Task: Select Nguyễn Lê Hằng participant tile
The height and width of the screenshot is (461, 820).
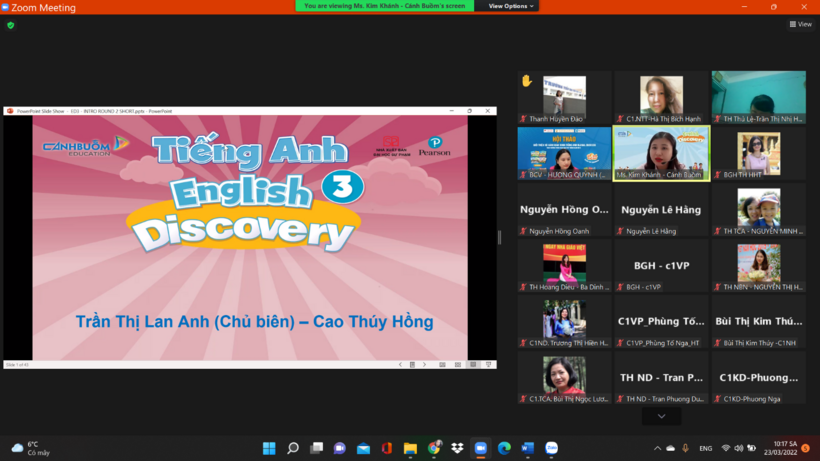Action: (661, 210)
